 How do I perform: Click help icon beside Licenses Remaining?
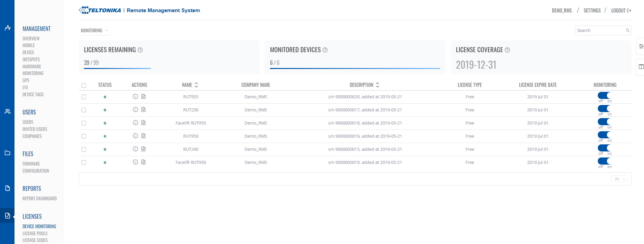click(x=140, y=50)
